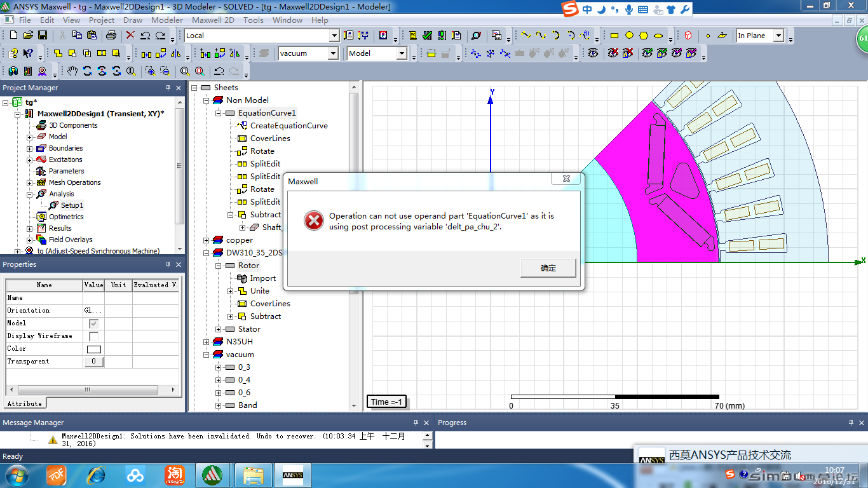Image resolution: width=868 pixels, height=488 pixels.
Task: Click the Draw Point icon
Action: 708,36
